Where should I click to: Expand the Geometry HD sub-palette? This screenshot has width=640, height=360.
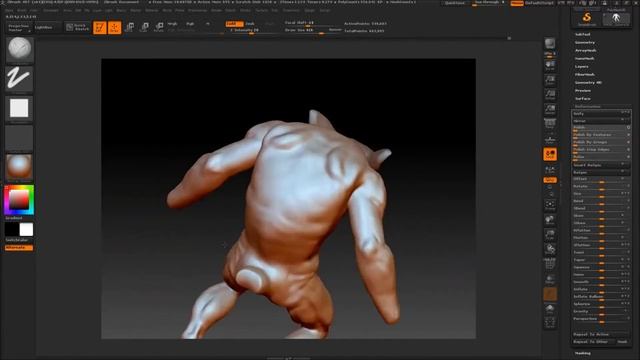[588, 82]
